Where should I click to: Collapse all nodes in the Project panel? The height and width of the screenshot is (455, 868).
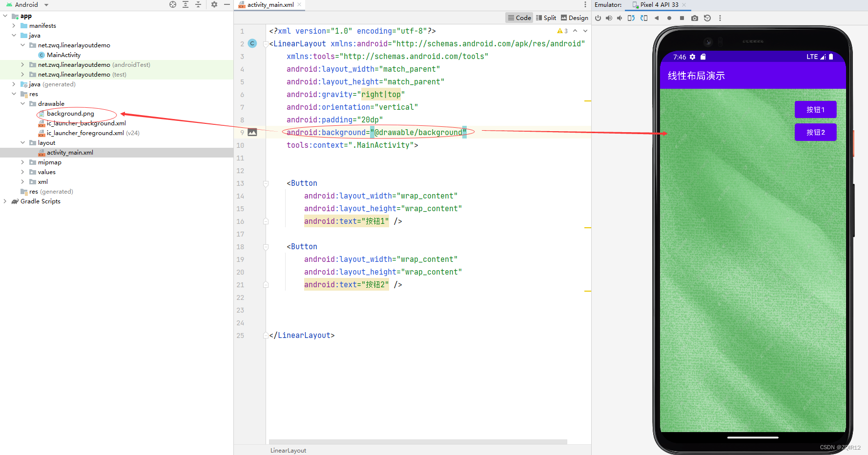(x=198, y=4)
